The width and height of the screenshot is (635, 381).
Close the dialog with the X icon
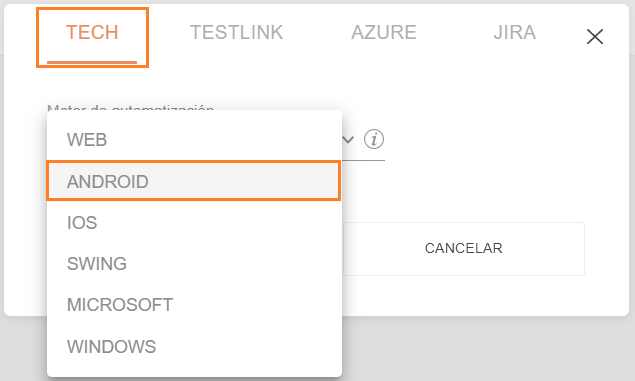pos(595,37)
